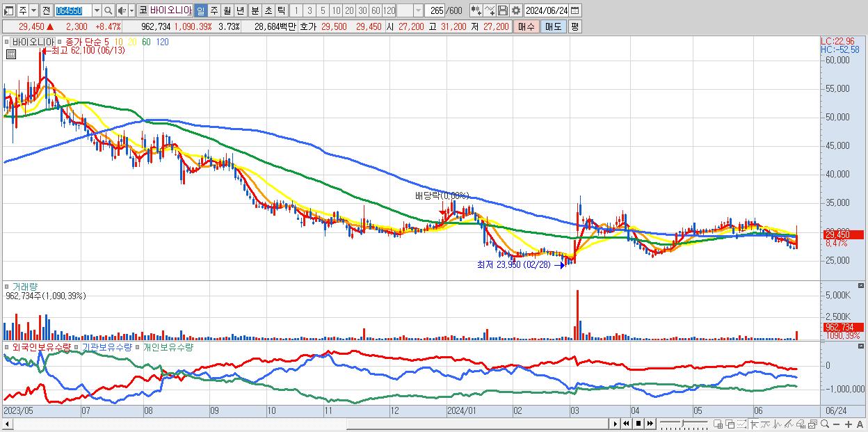Switch to daily 일 chart period
The height and width of the screenshot is (432, 868).
tap(200, 11)
